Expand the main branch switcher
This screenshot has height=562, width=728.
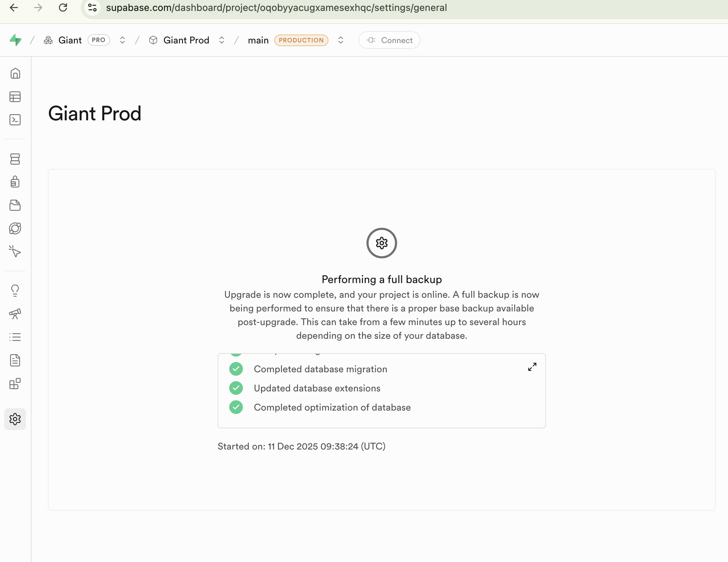coord(341,40)
